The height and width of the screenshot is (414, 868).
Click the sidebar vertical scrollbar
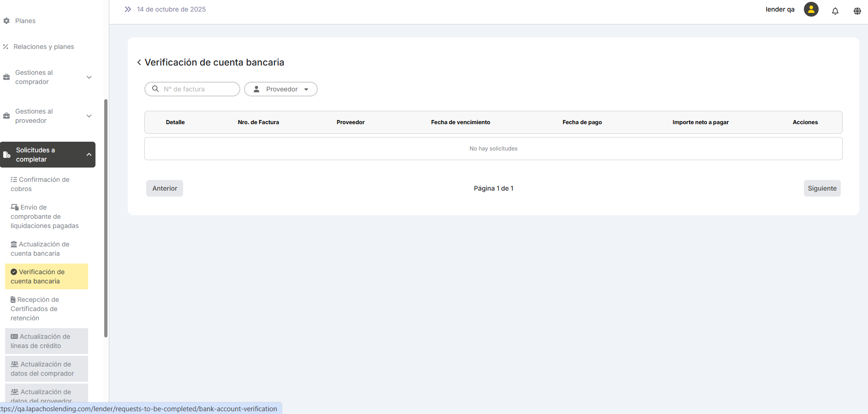106,218
